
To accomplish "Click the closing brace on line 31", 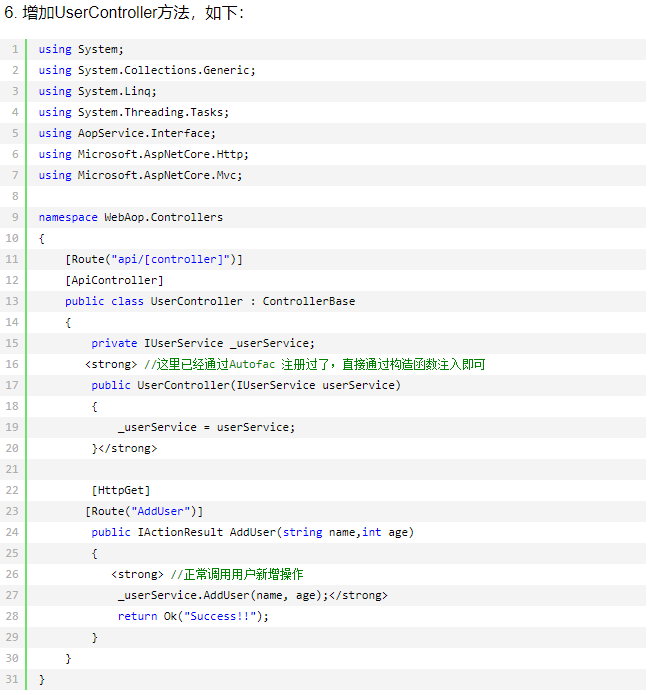I will click(x=42, y=679).
